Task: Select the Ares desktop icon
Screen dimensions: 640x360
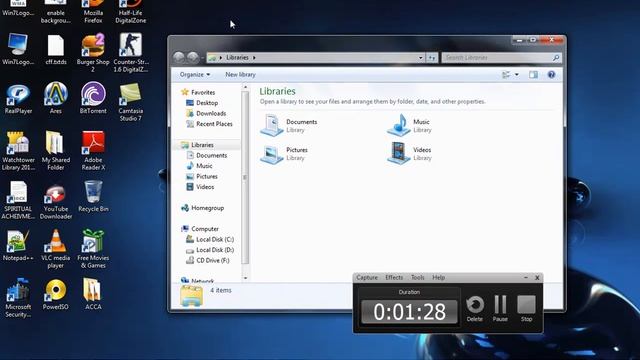Action: pyautogui.click(x=56, y=98)
